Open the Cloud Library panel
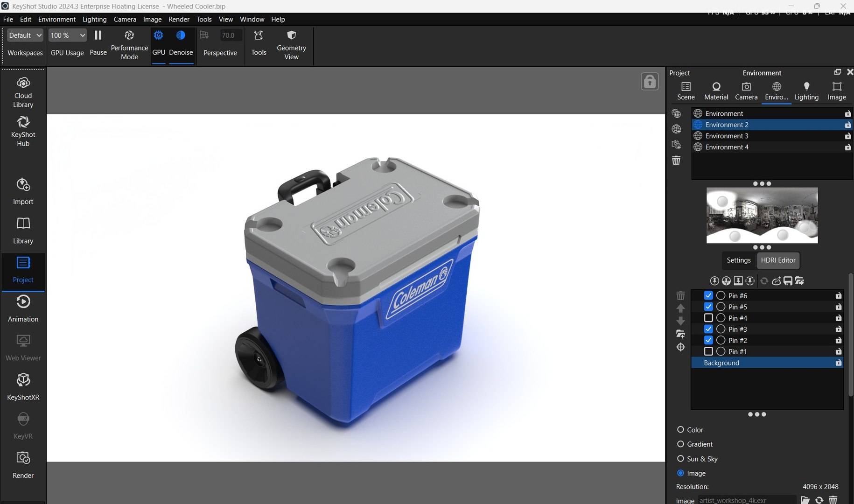 (23, 92)
